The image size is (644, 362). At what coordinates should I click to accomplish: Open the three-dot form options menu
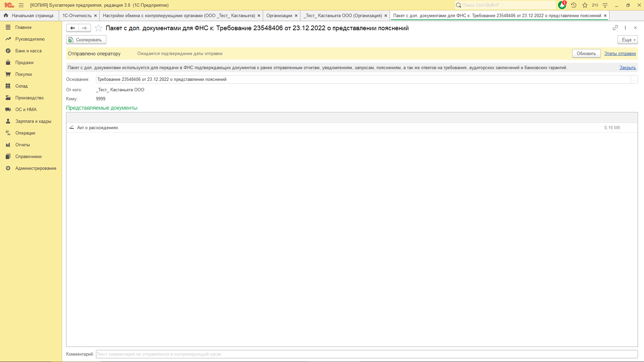click(x=625, y=28)
